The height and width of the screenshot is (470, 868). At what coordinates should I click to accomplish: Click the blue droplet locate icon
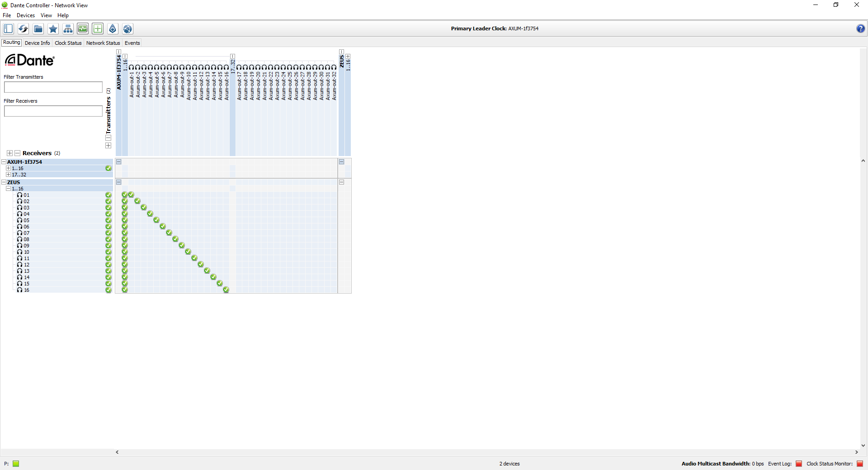coord(113,29)
